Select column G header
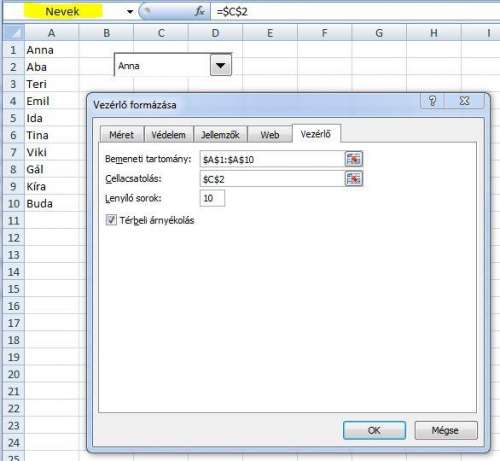 (x=379, y=33)
